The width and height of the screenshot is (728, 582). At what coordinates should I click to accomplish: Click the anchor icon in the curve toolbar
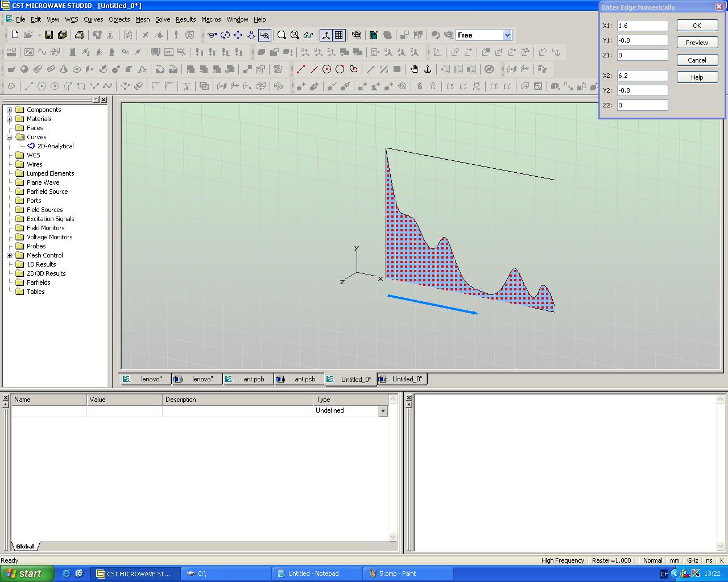click(x=428, y=69)
